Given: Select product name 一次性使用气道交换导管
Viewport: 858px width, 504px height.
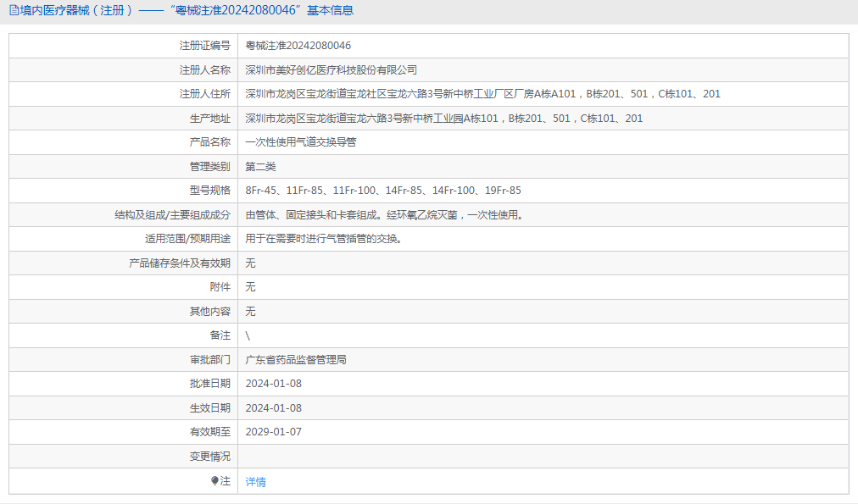Looking at the screenshot, I should coord(301,142).
